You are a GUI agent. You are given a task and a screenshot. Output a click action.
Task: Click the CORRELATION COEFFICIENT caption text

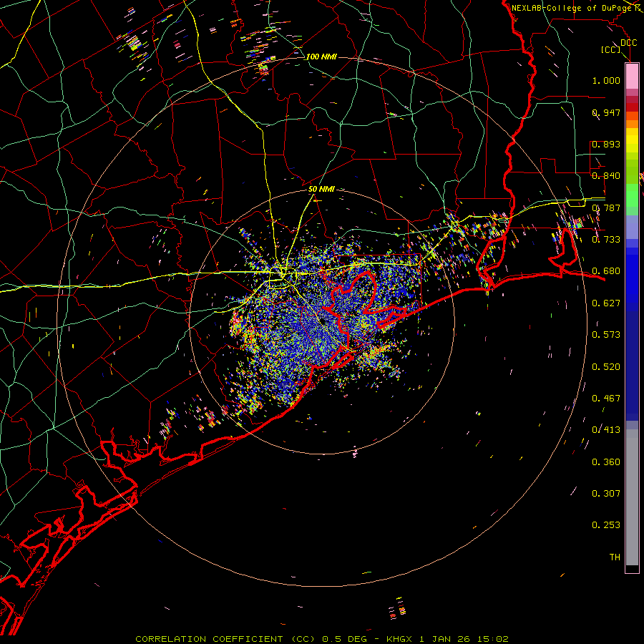click(x=211, y=639)
